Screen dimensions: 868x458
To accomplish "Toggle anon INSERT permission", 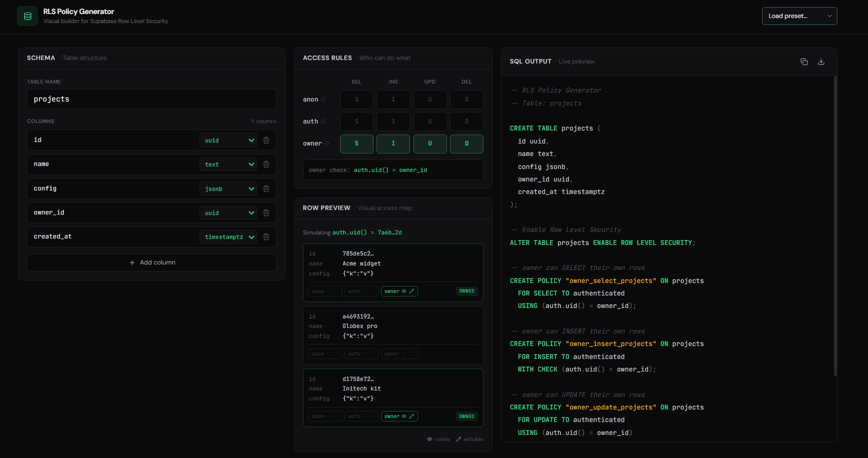I will click(x=393, y=99).
